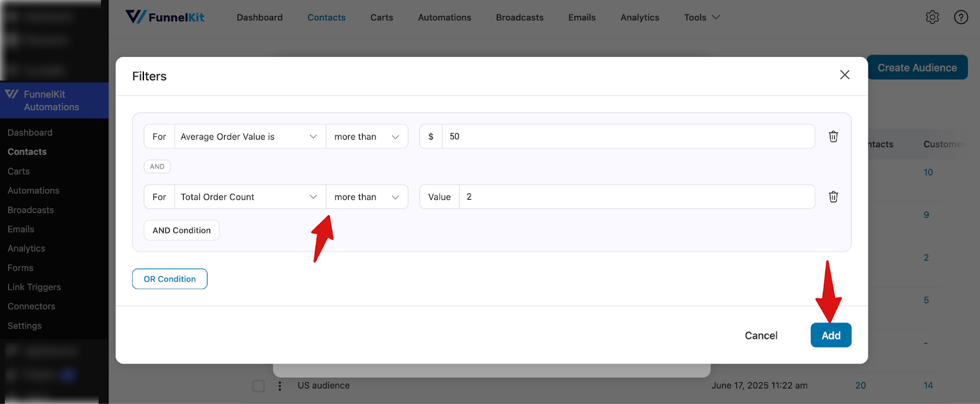Viewport: 980px width, 404px height.
Task: Focus the dollar amount field showing 50
Action: [628, 137]
